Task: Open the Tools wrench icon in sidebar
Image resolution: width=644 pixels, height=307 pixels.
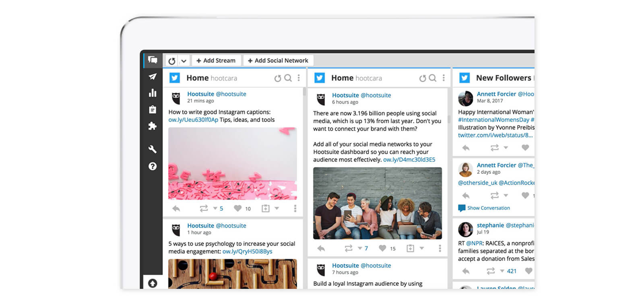Action: [153, 149]
